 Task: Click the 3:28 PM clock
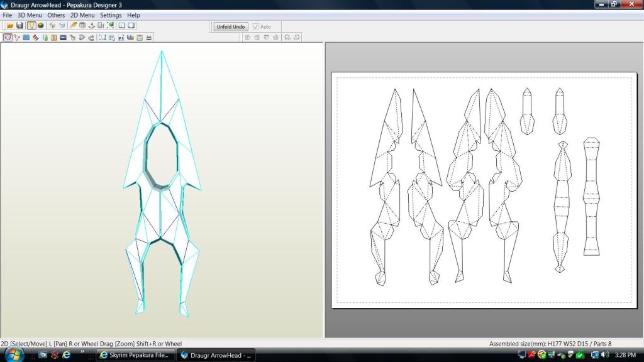(x=625, y=355)
